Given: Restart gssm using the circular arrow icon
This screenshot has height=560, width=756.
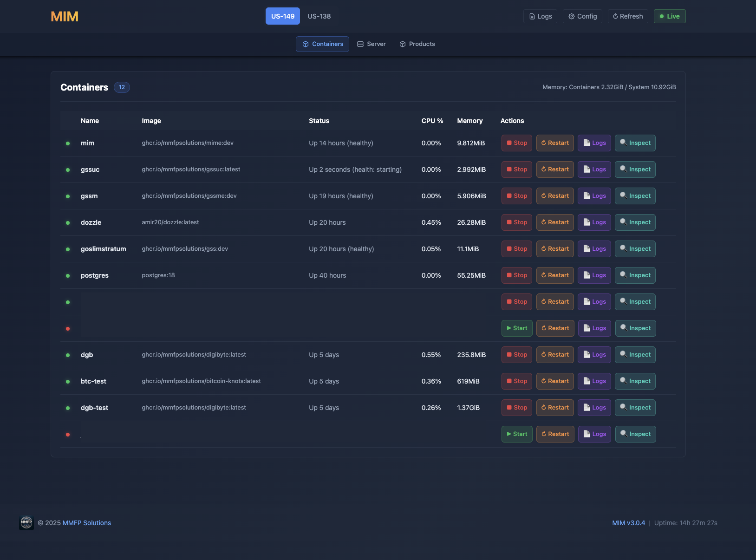Looking at the screenshot, I should (543, 195).
